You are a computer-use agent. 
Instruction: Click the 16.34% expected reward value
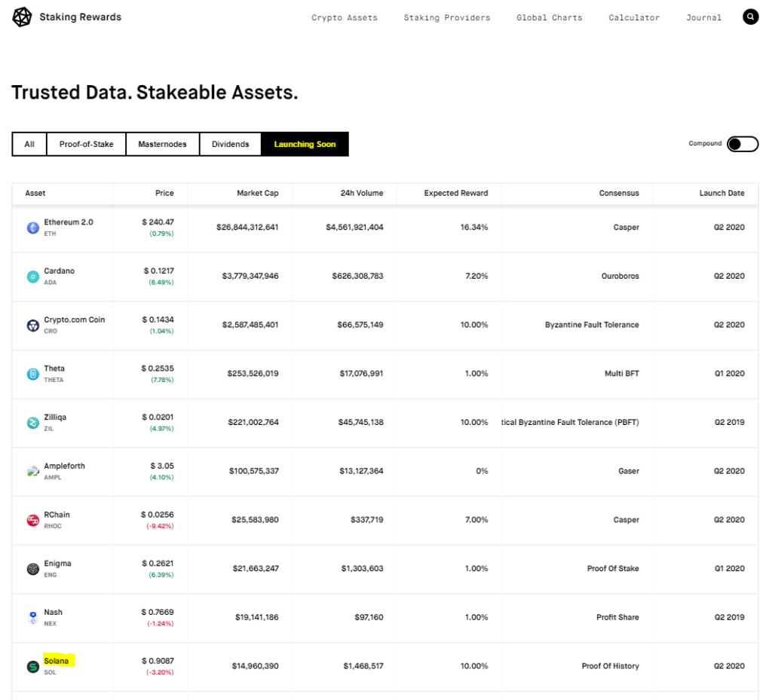[x=474, y=228]
